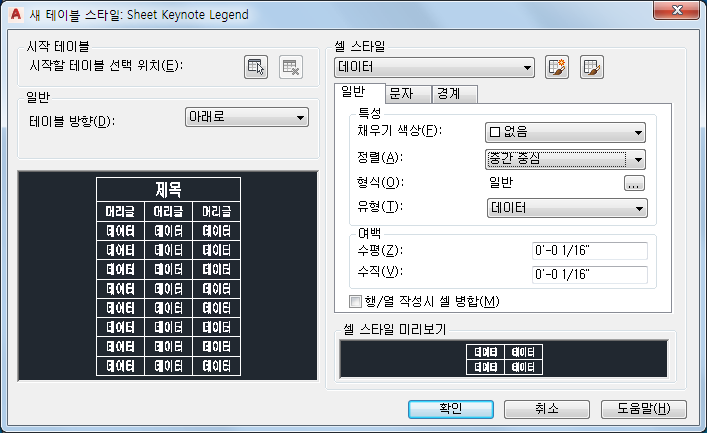Click the create new cell style icon

(x=557, y=67)
